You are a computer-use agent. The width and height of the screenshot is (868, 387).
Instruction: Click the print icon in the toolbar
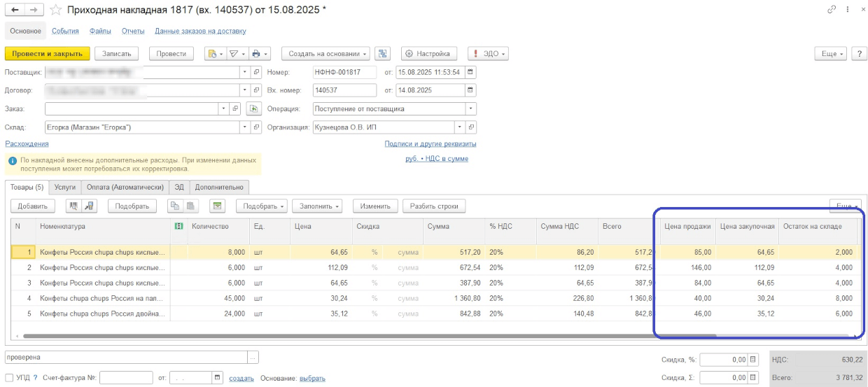coord(256,54)
